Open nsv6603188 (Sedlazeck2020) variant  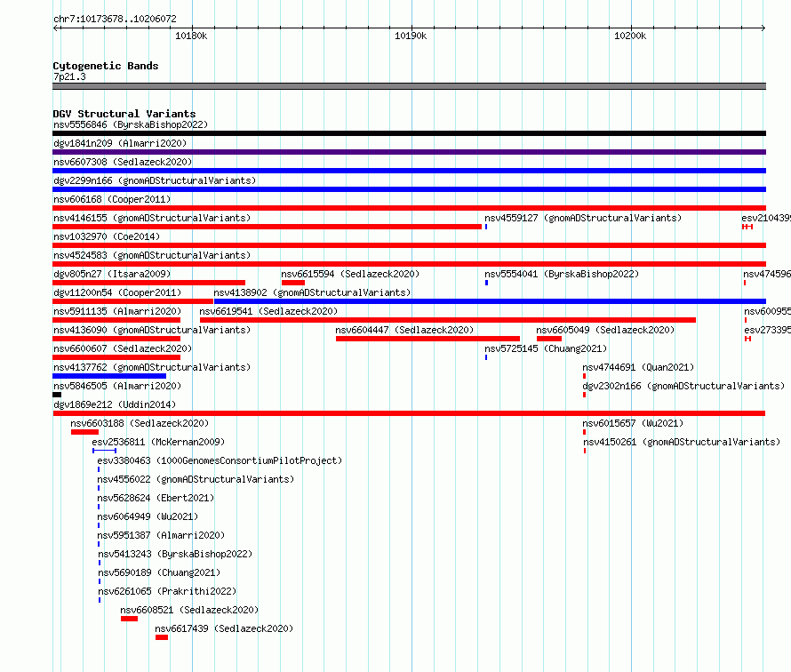140,423
